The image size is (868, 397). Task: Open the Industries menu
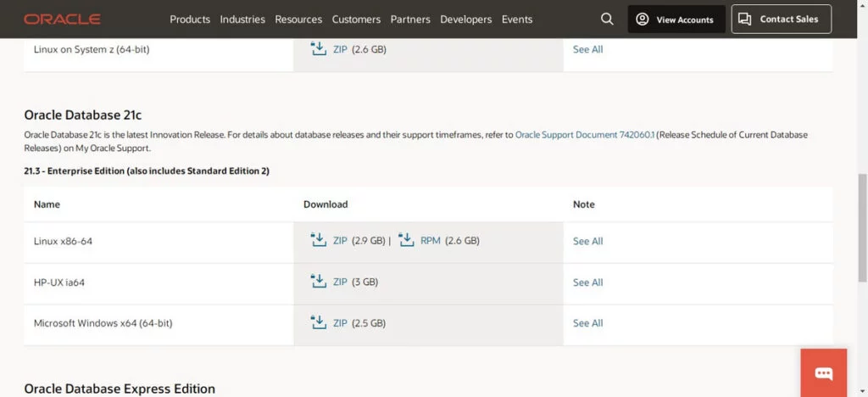242,20
